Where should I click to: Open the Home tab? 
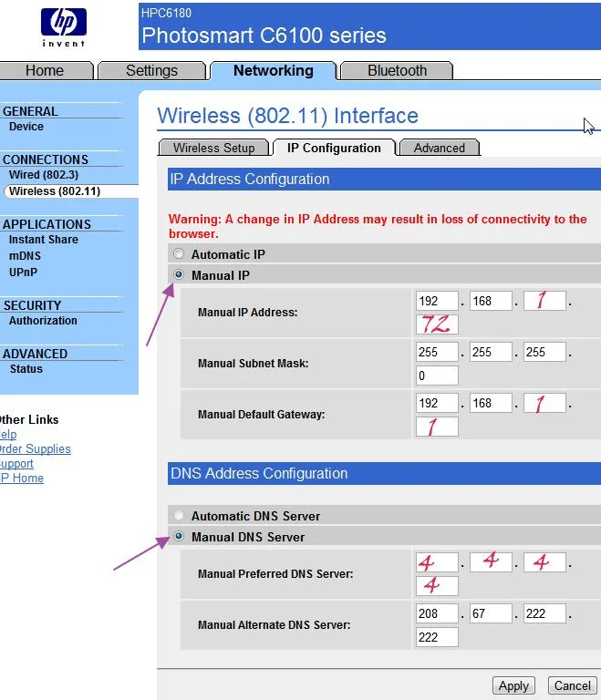tap(45, 70)
